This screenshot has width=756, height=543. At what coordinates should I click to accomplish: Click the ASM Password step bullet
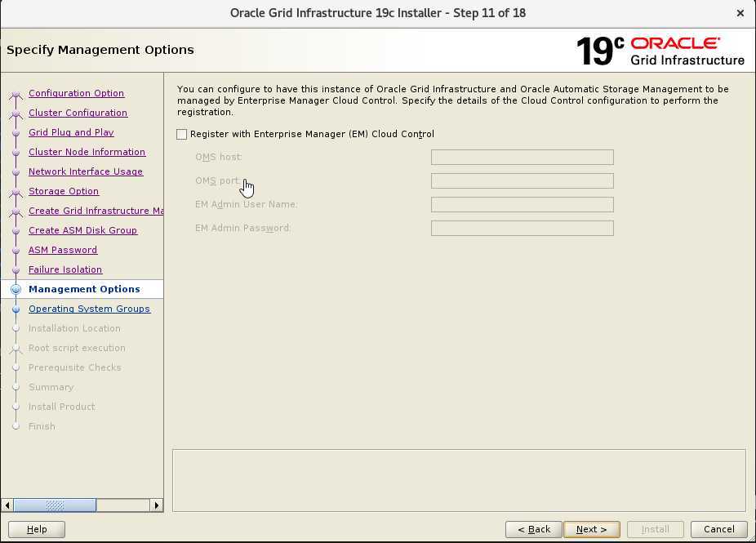click(16, 251)
